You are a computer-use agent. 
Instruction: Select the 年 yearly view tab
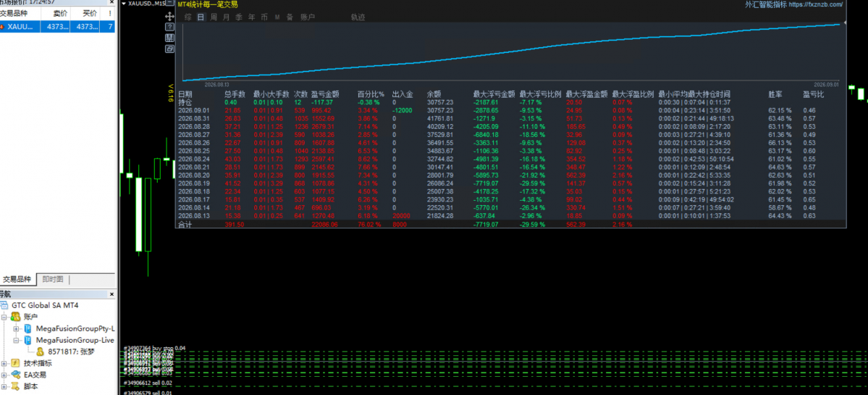[x=252, y=17]
